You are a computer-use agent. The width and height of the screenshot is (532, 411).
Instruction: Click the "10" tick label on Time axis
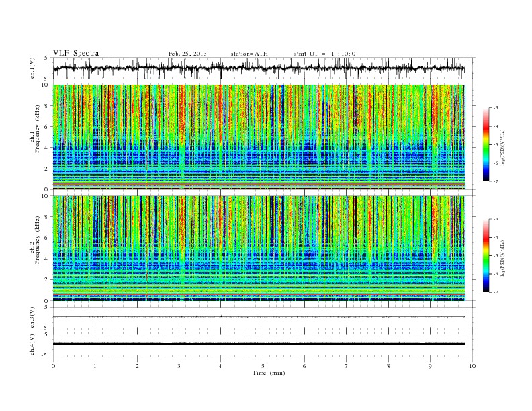tap(472, 366)
